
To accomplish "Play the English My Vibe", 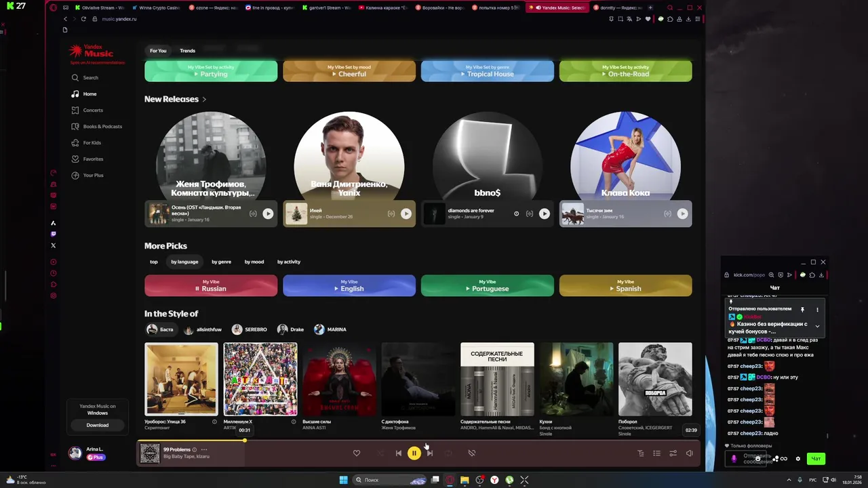I will [x=349, y=285].
